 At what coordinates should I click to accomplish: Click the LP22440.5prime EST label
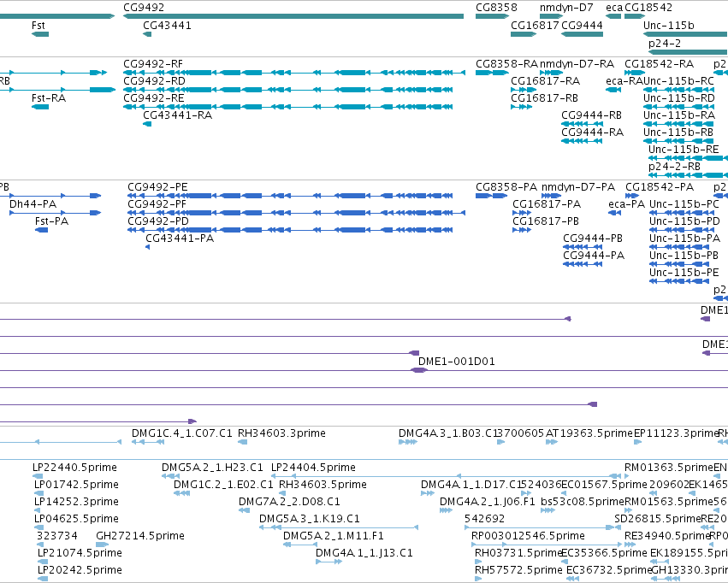coord(74,468)
